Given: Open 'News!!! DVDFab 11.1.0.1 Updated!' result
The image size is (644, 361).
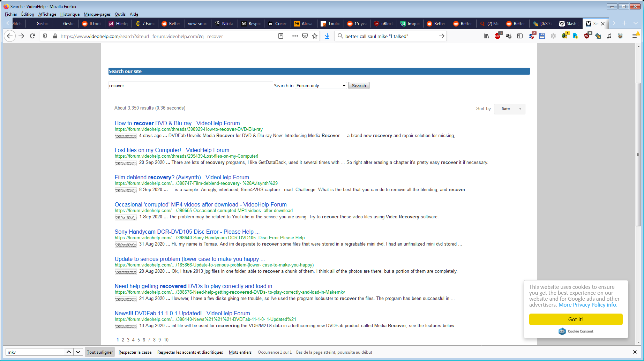Looking at the screenshot, I should click(182, 313).
